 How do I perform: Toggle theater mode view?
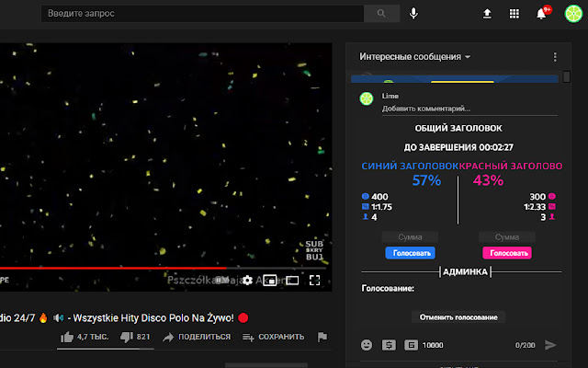tap(292, 280)
